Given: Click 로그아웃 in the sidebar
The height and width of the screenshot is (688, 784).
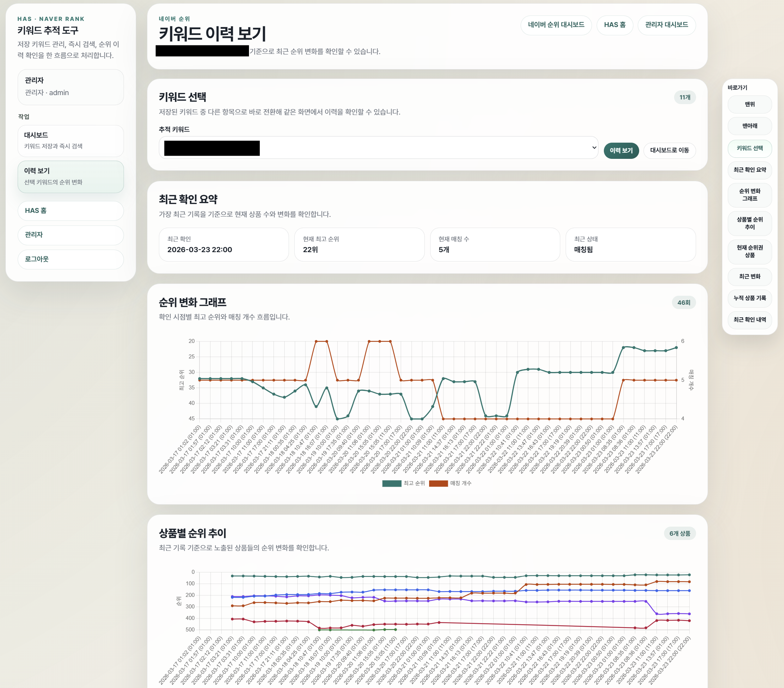Looking at the screenshot, I should (71, 259).
